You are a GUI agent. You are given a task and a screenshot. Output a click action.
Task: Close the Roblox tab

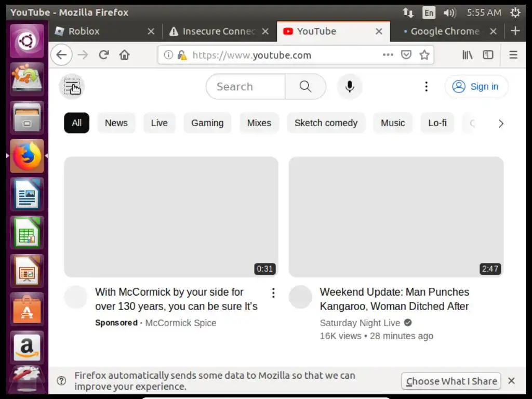point(151,31)
